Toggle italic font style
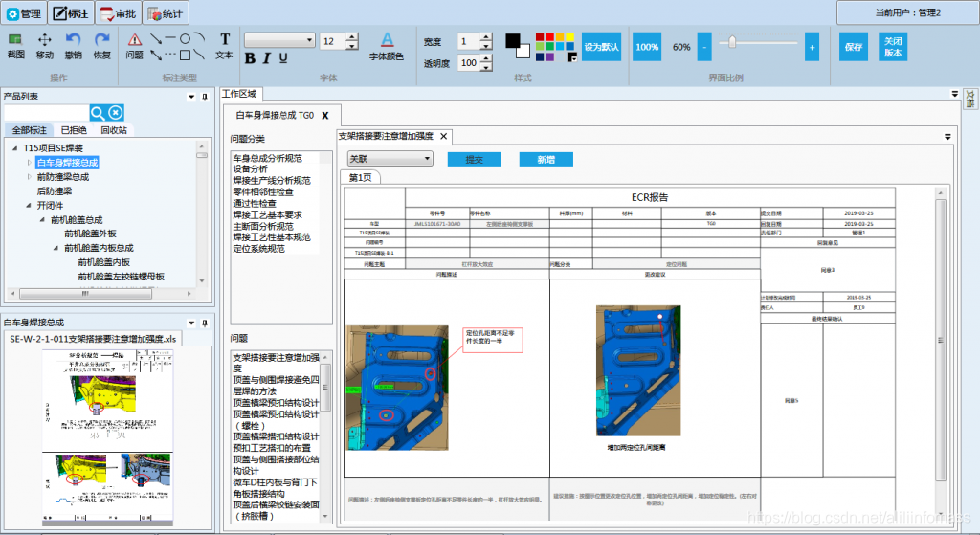Image resolution: width=980 pixels, height=535 pixels. [x=267, y=58]
